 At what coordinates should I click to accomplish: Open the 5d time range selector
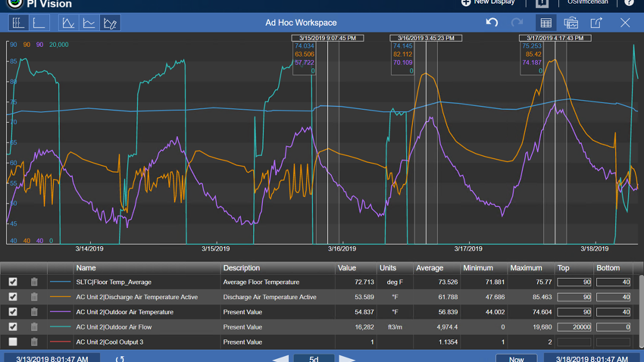[x=314, y=359]
